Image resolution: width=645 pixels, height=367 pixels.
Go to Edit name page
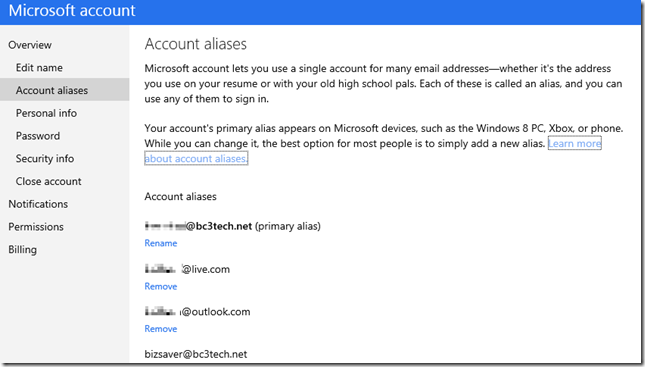point(39,67)
